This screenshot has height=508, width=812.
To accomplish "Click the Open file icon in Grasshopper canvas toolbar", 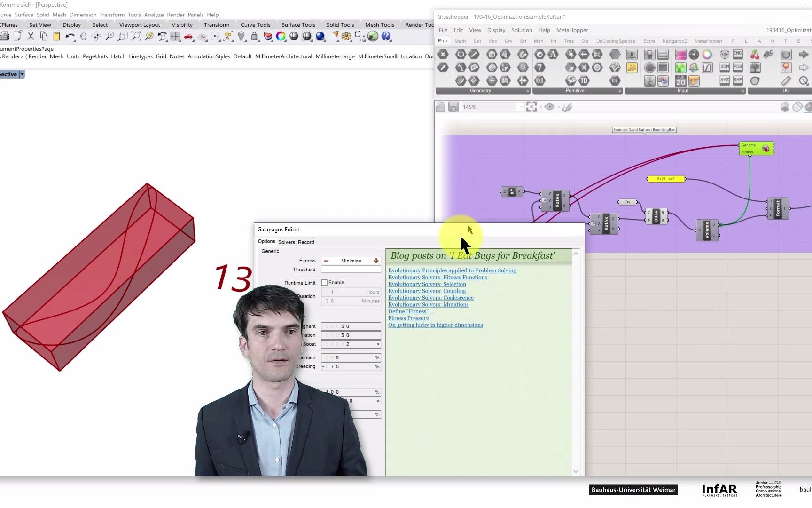I will (x=440, y=107).
